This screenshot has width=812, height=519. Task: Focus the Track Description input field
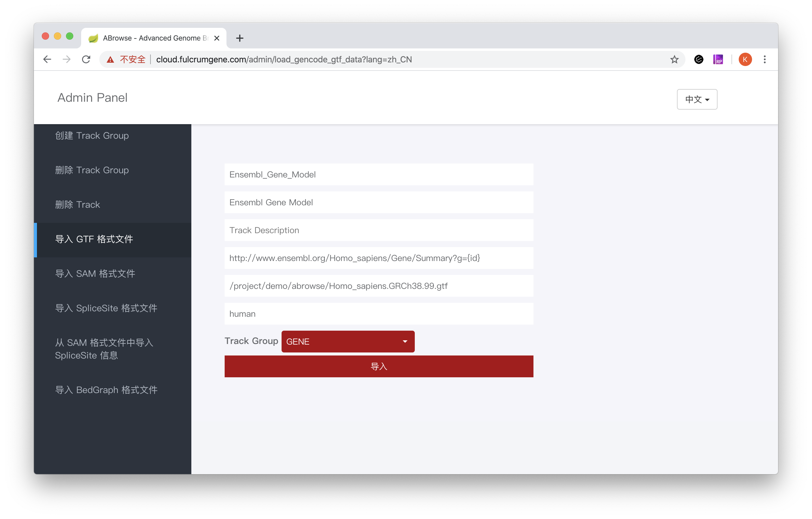pos(379,230)
